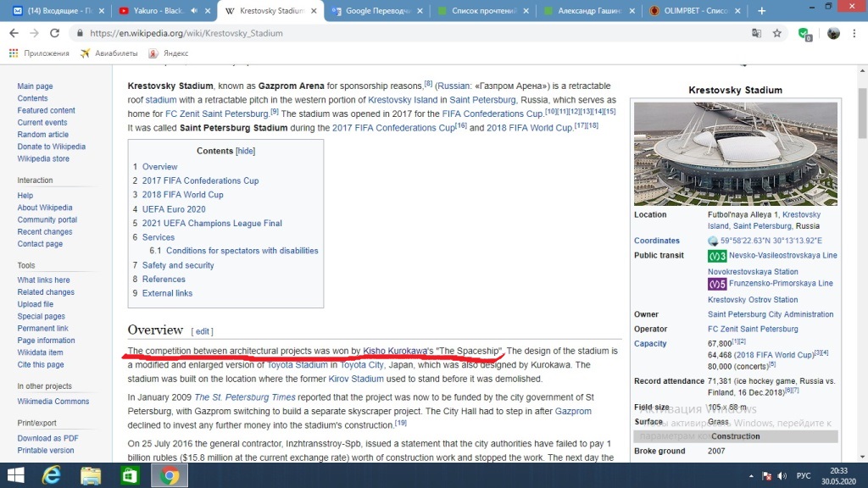The image size is (868, 488).
Task: Mute the Yakuro tab via speaker icon
Action: coord(194,10)
